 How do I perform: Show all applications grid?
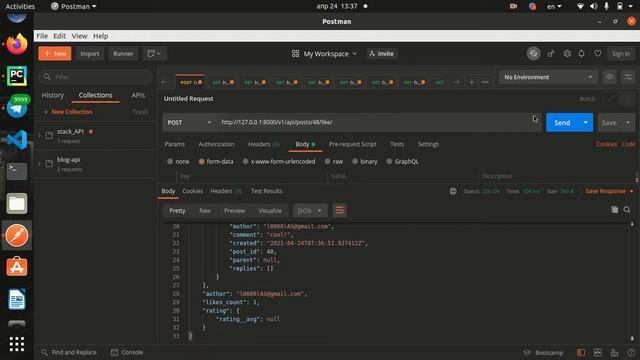tap(17, 344)
